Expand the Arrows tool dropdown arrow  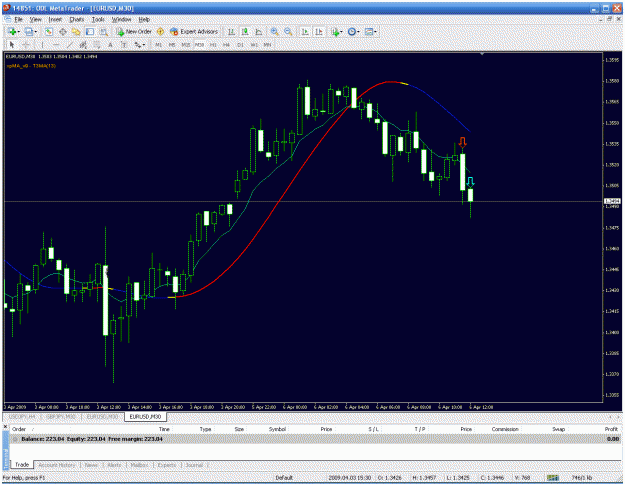click(143, 45)
